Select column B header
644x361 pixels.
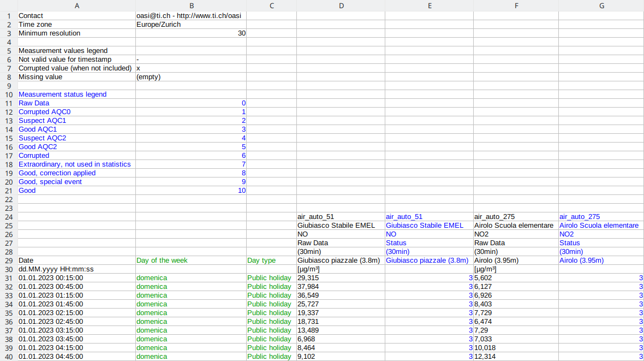191,5
